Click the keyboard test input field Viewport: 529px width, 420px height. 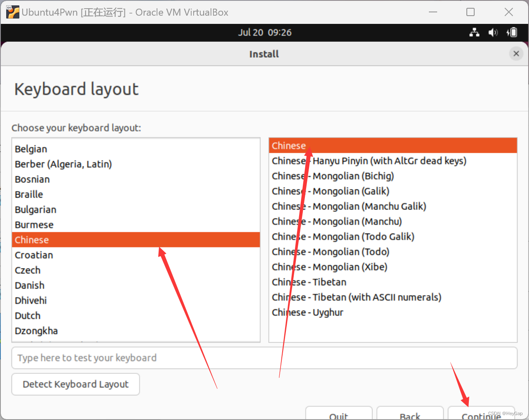tap(264, 358)
